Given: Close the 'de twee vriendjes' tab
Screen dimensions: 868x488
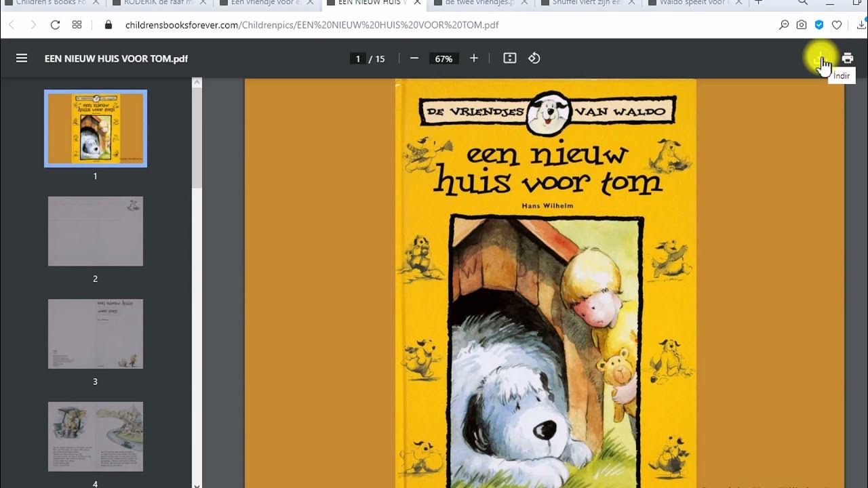Looking at the screenshot, I should tap(525, 3).
